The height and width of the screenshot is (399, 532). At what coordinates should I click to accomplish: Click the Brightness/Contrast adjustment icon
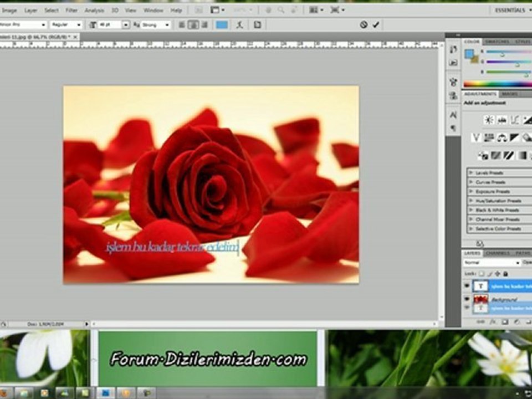pyautogui.click(x=489, y=120)
